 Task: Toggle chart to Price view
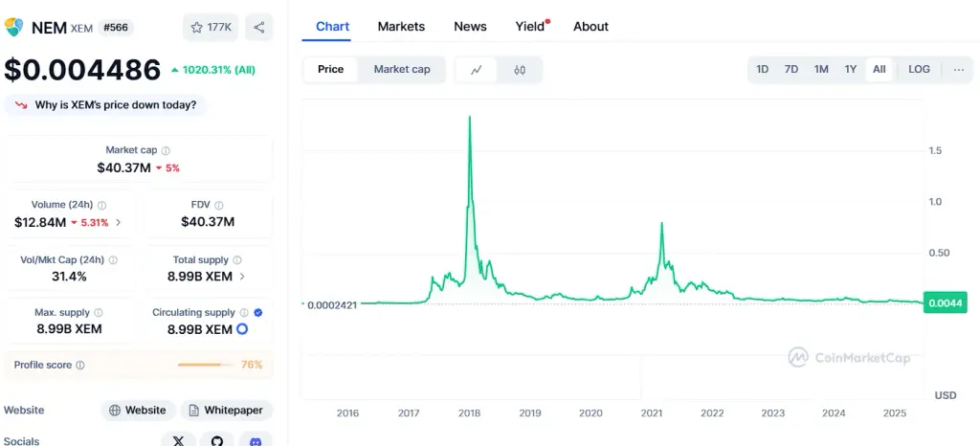[x=330, y=69]
